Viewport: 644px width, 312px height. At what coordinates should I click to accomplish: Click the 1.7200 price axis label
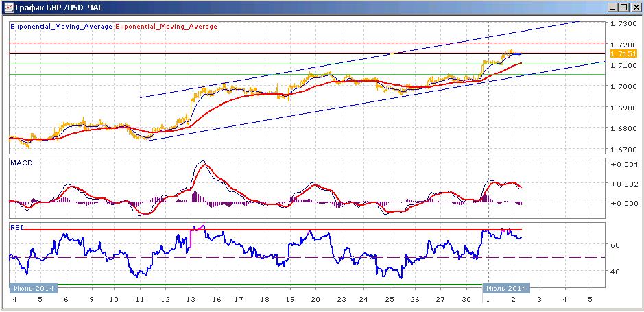pos(623,45)
